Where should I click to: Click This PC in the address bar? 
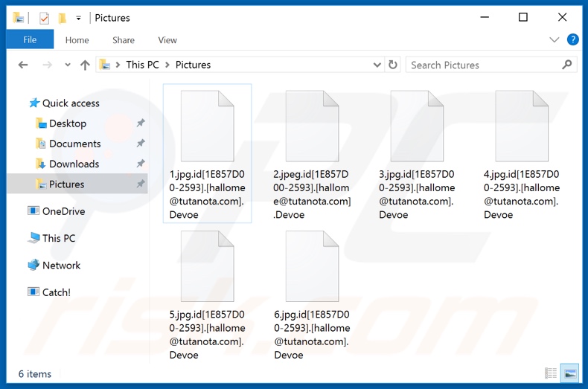coord(142,65)
